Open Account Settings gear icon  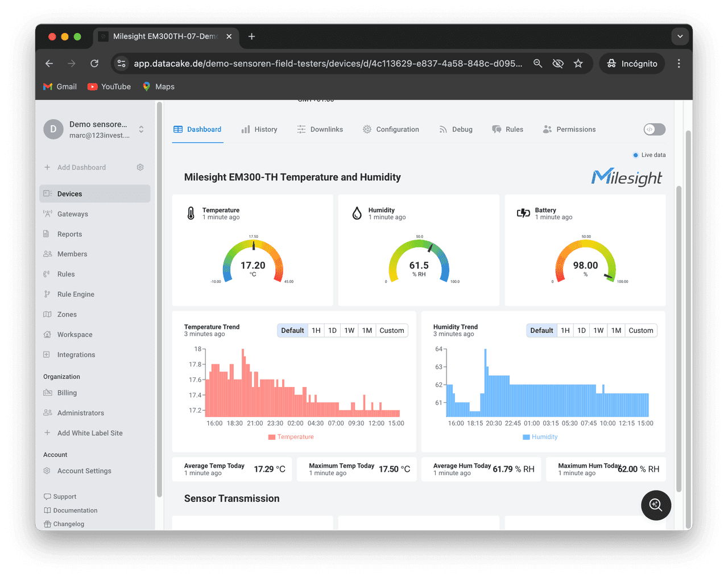47,471
